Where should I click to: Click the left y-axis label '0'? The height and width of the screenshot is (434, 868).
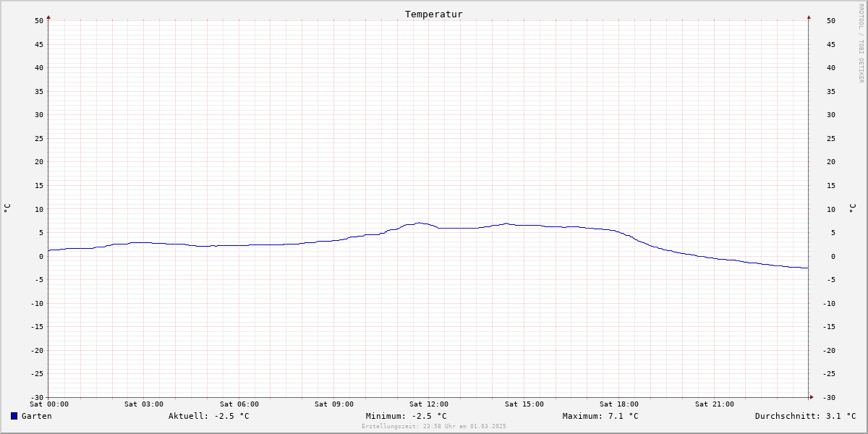(x=41, y=256)
